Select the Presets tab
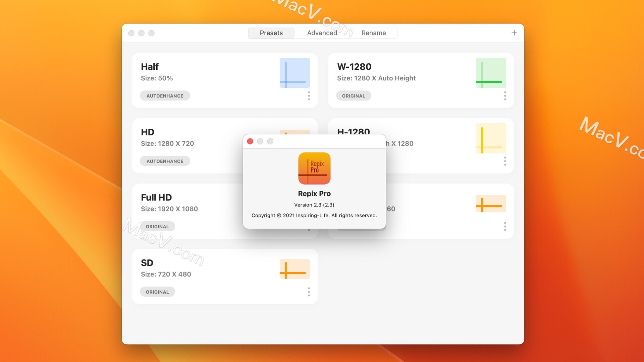Image resolution: width=644 pixels, height=362 pixels. 272,33
